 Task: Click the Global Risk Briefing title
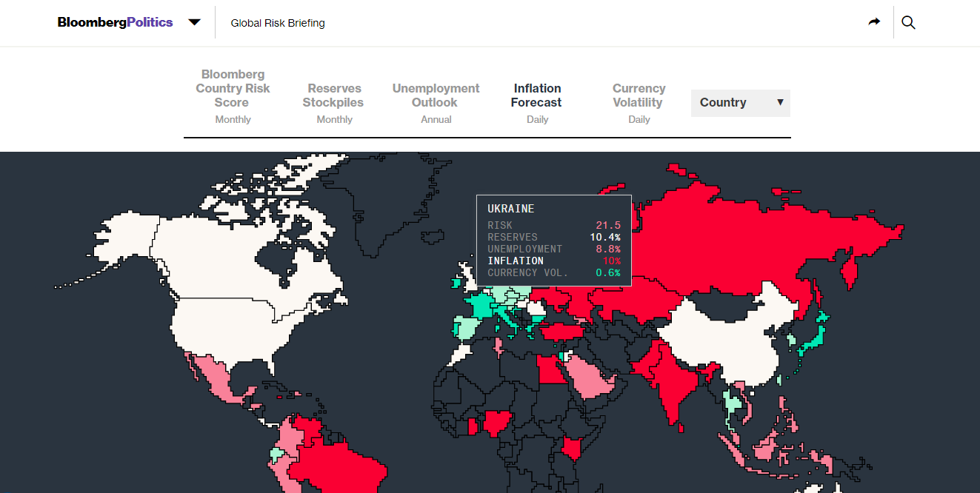278,23
